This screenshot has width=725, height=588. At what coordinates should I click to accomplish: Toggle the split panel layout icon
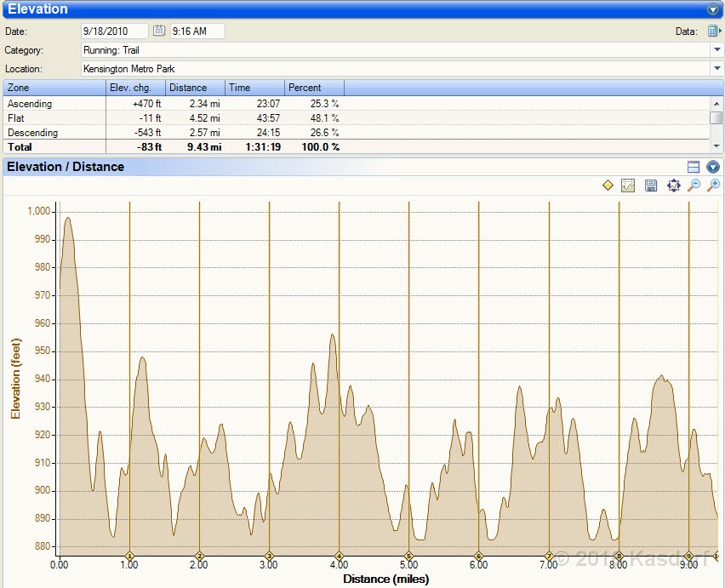coord(694,167)
